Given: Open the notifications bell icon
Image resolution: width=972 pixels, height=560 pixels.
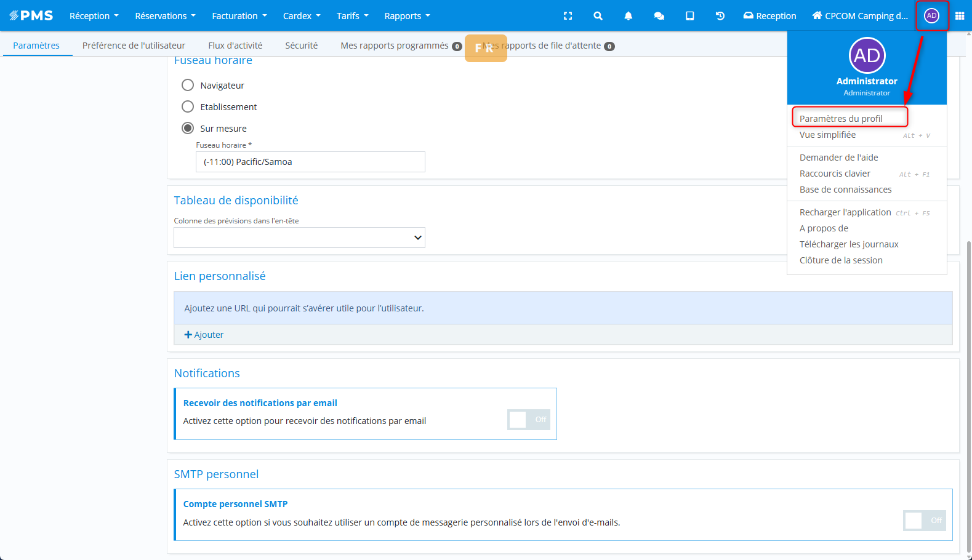Looking at the screenshot, I should tap(628, 16).
